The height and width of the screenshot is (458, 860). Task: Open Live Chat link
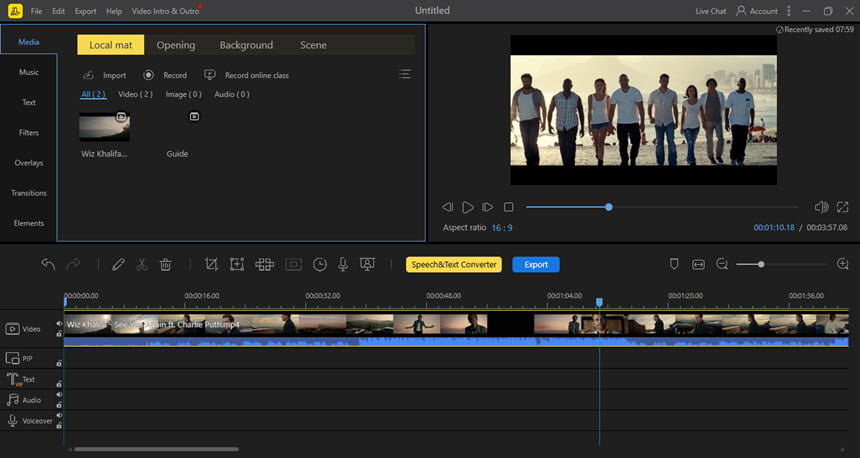point(710,11)
